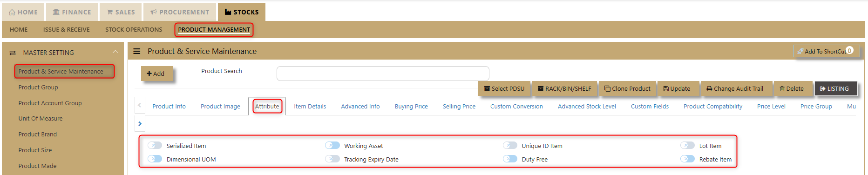Image resolution: width=868 pixels, height=175 pixels.
Task: Click the Clone Product copy button
Action: (627, 88)
